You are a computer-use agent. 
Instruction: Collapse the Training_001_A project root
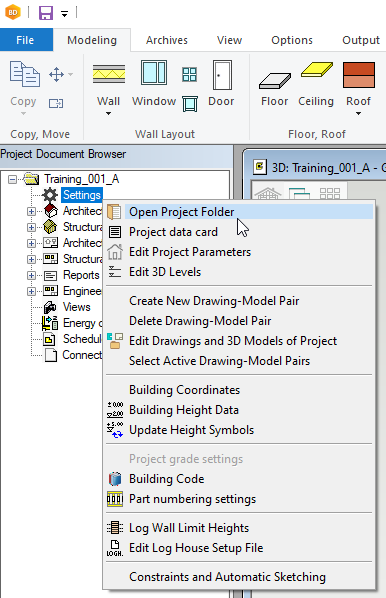12,179
